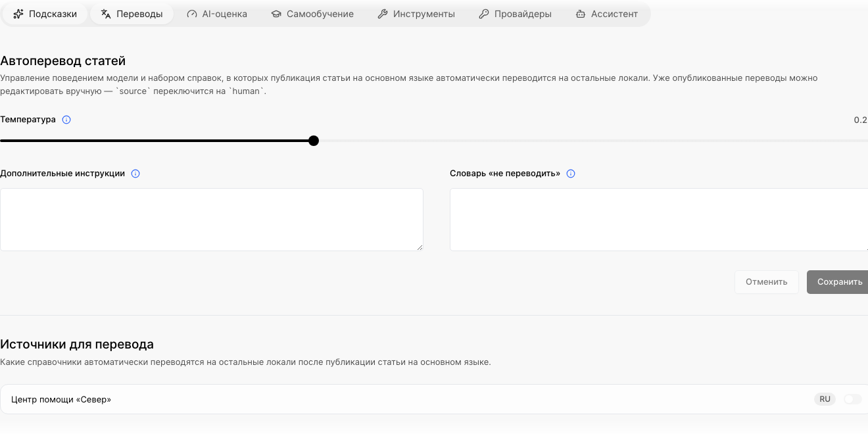Click the info icon next to Температура
868x434 pixels.
[66, 120]
